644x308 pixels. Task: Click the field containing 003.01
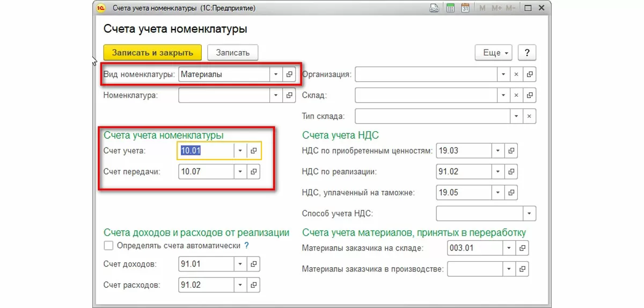coord(474,248)
